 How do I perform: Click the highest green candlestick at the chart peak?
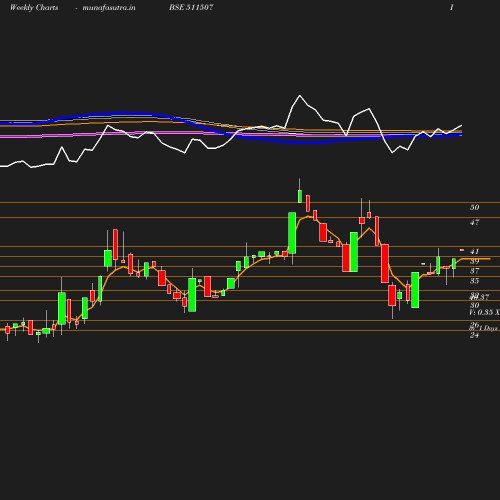(300, 196)
